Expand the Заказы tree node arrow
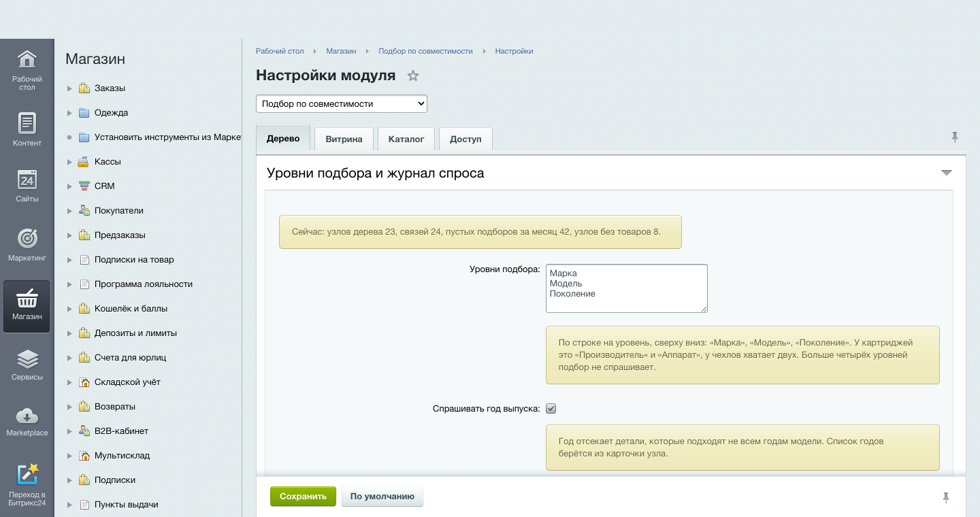This screenshot has height=517, width=980. pyautogui.click(x=69, y=88)
